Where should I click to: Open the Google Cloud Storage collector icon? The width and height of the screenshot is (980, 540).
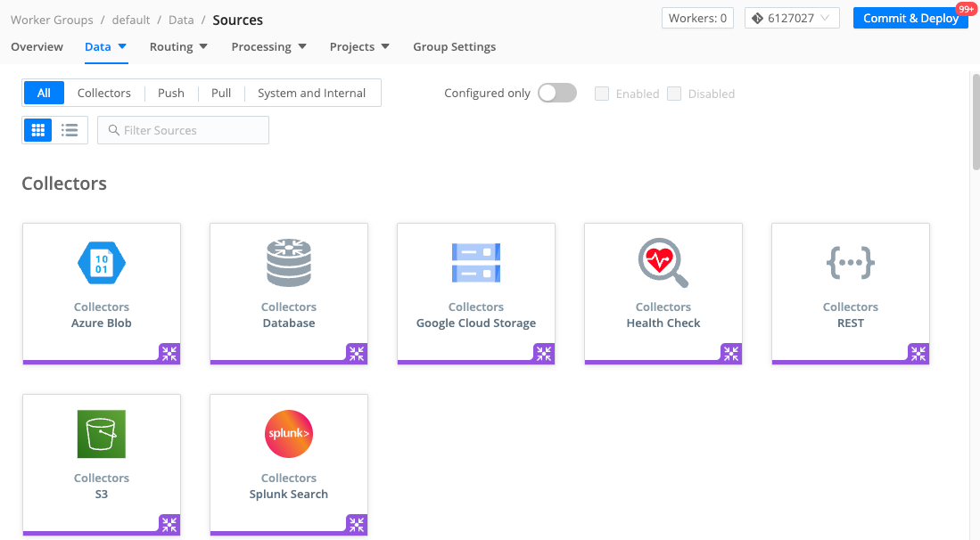(475, 262)
